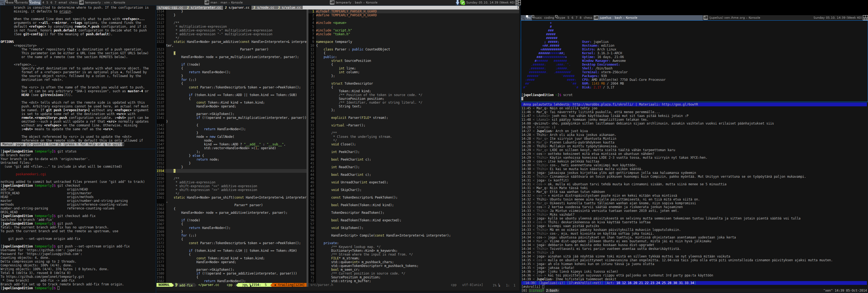Click the goo.gl Materiaali link
The width and height of the screenshot is (868, 293).
tap(680, 104)
